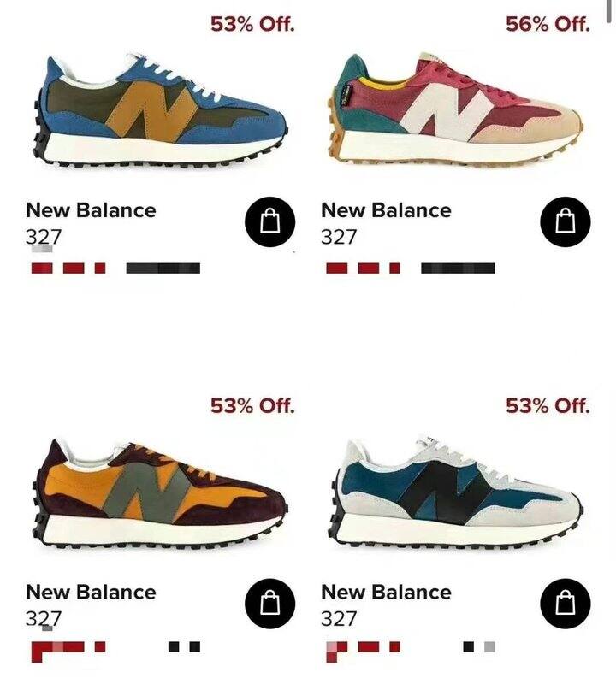Click the 56% Off label above the burgundy shoe
The height and width of the screenshot is (690, 616).
pyautogui.click(x=548, y=24)
